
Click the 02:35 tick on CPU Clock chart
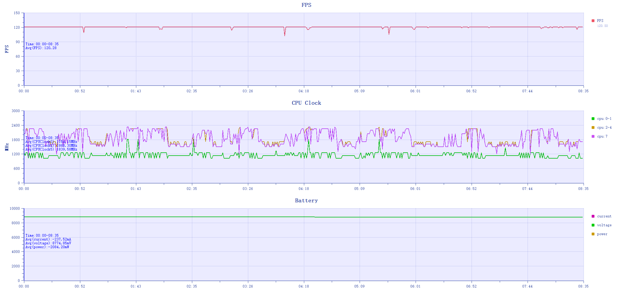click(192, 189)
